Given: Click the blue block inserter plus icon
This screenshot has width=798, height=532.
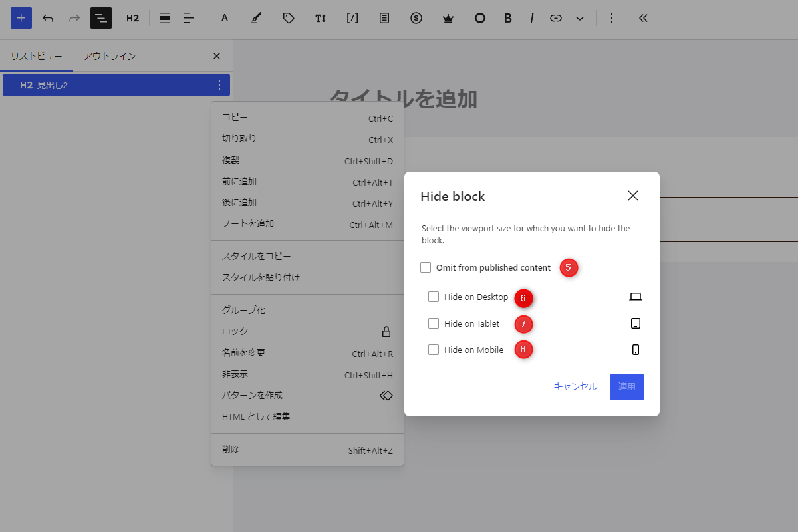Looking at the screenshot, I should pos(21,18).
